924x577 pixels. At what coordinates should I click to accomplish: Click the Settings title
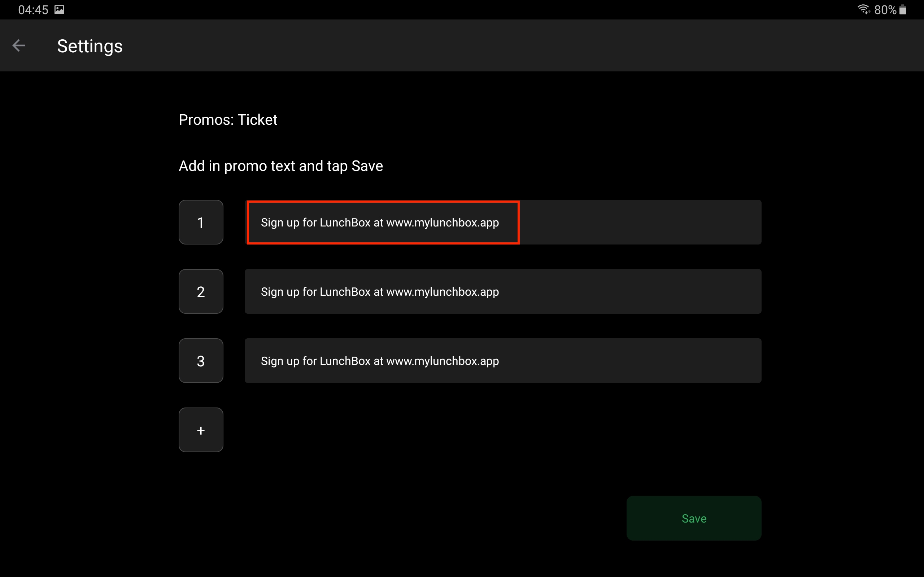click(x=90, y=46)
